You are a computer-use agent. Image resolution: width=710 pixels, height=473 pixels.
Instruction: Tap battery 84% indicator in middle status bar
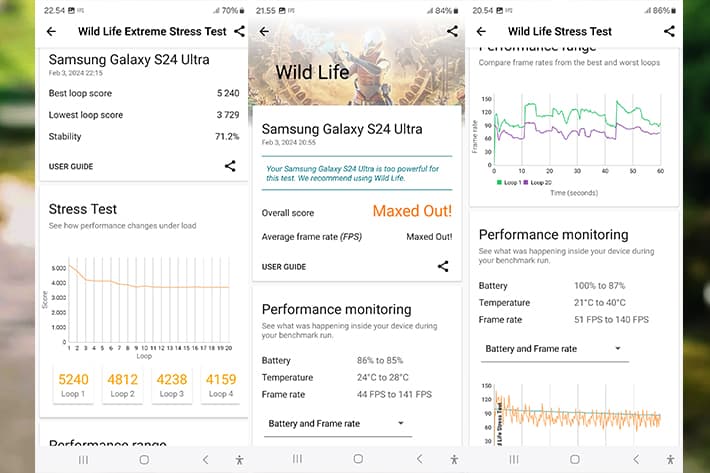(x=446, y=10)
